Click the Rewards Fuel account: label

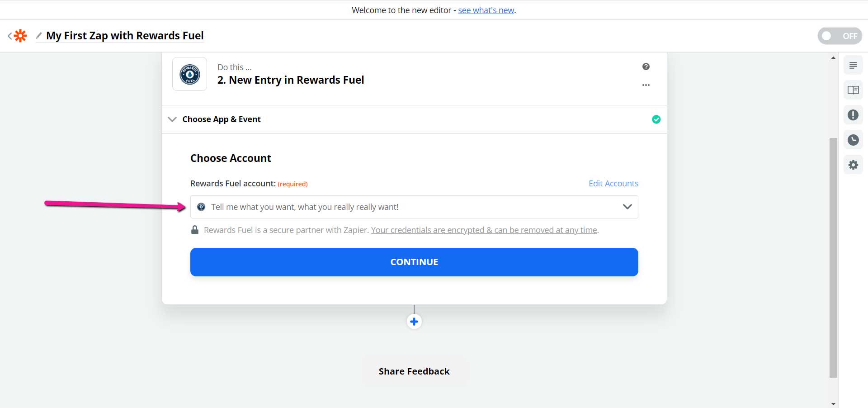(x=233, y=183)
